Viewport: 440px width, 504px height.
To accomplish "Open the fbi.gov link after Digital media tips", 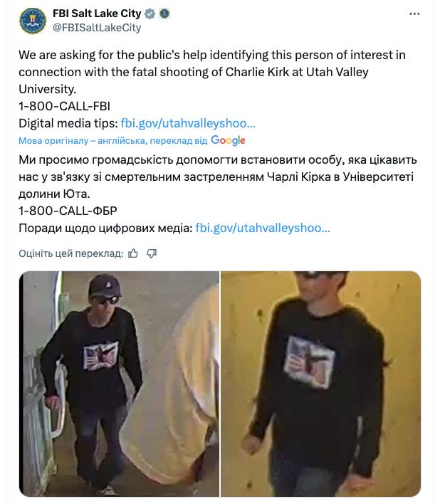I will [188, 123].
